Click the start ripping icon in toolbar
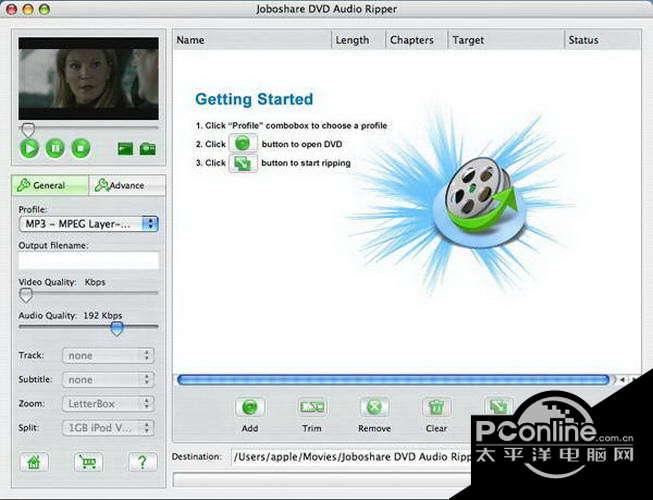This screenshot has height=500, width=653. [x=498, y=406]
